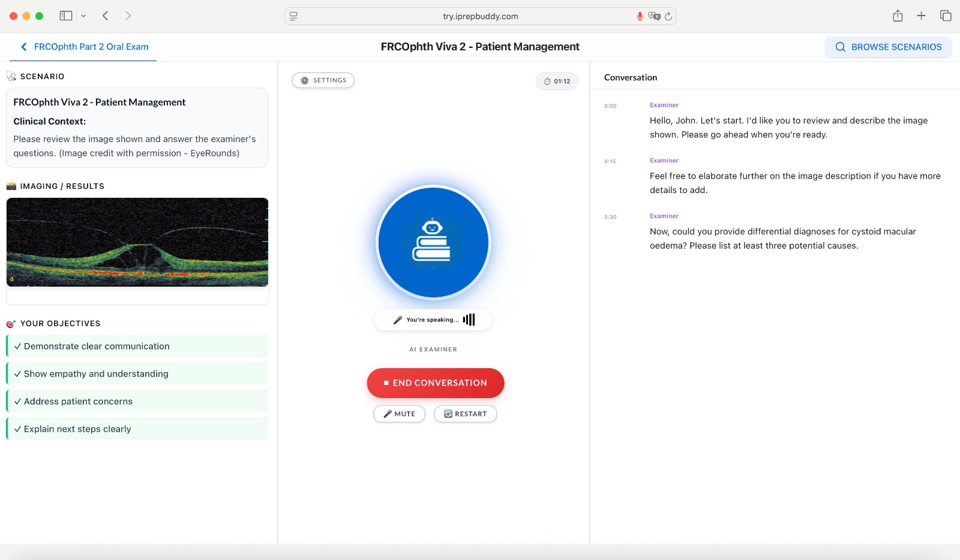Restart the conversation
The image size is (960, 560).
466,414
